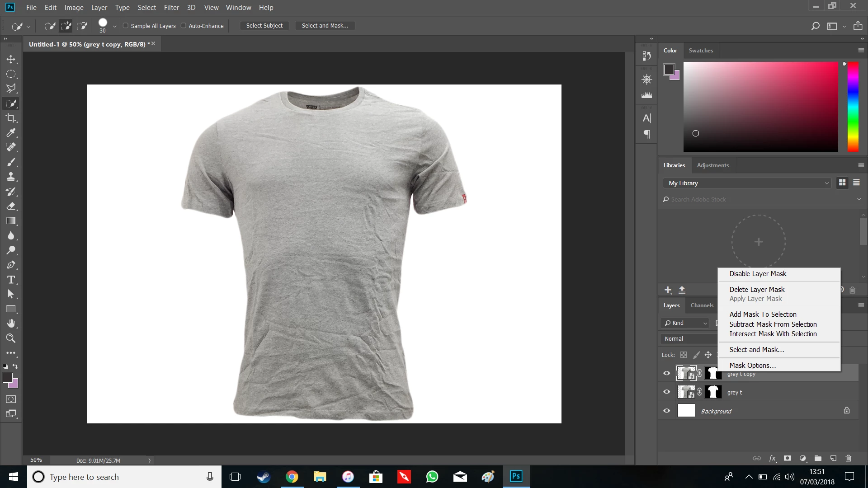This screenshot has width=868, height=488.
Task: Open the brush size picker dropdown
Action: [115, 26]
